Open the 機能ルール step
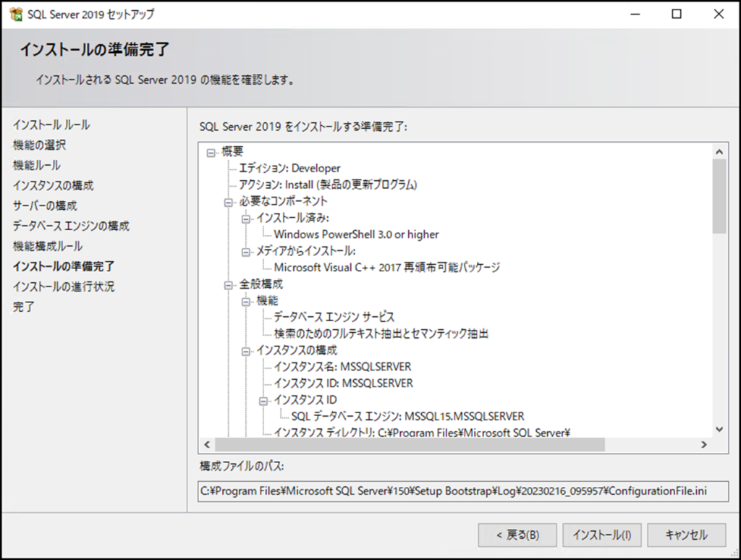 click(x=37, y=166)
